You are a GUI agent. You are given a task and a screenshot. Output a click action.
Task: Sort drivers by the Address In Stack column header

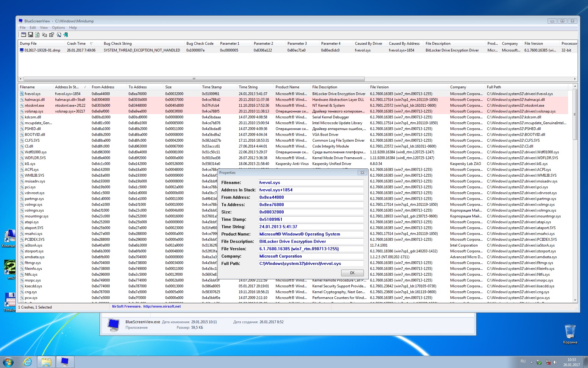click(67, 87)
